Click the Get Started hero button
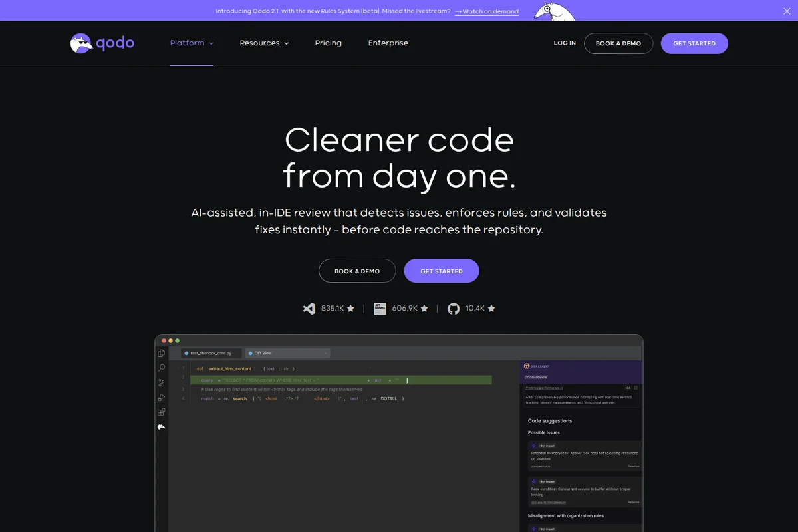 pos(441,271)
